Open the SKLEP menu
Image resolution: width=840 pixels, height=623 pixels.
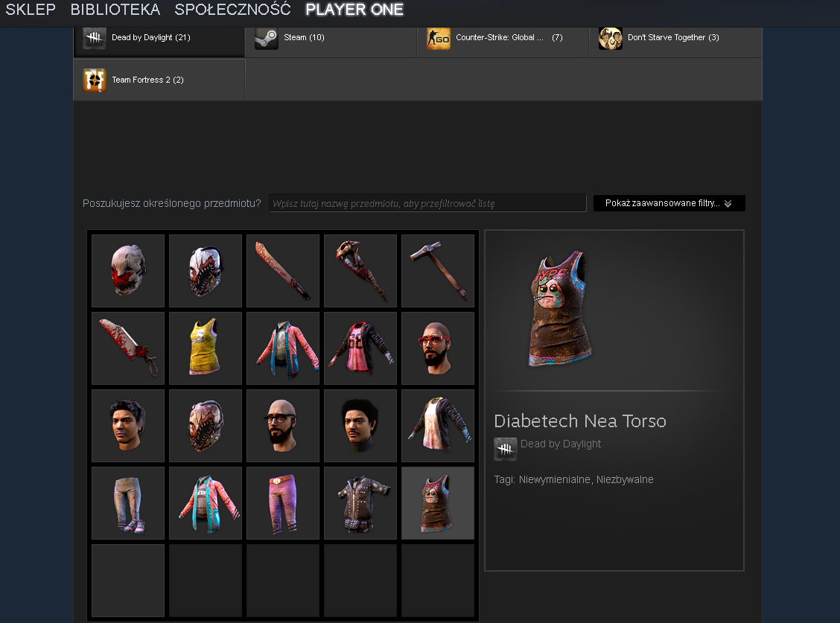(31, 10)
